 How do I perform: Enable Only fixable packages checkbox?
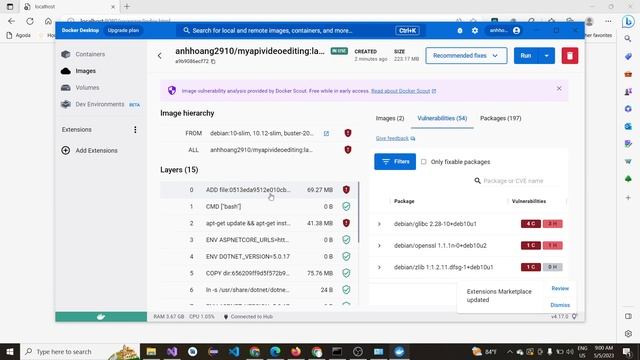pos(424,162)
